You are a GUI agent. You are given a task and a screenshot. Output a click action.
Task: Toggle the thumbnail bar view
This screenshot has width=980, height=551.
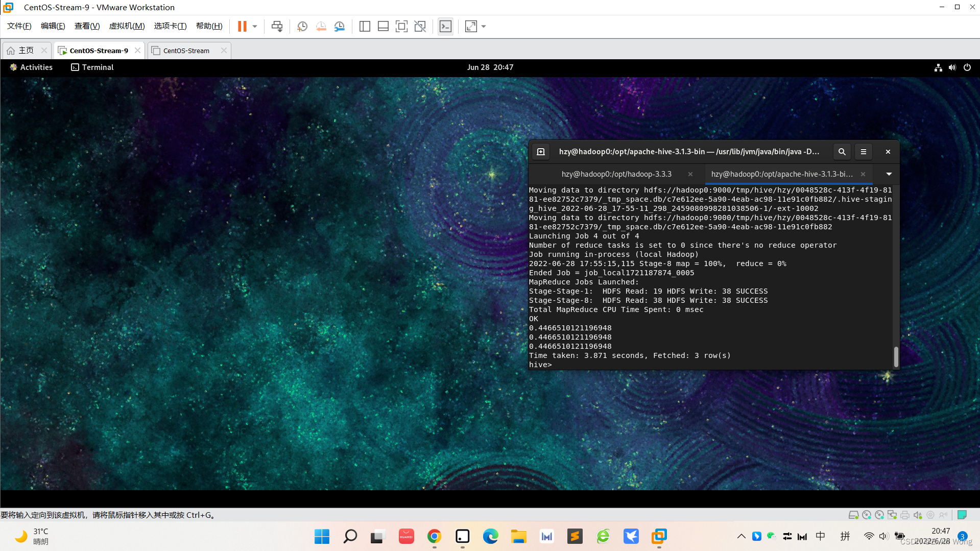click(383, 26)
